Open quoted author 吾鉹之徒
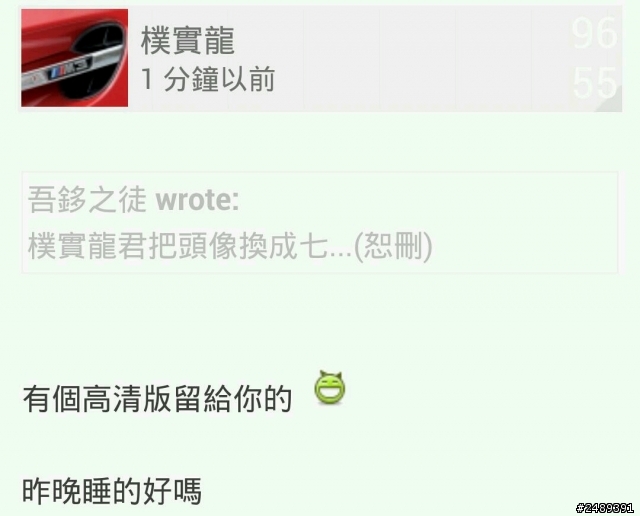640x516 pixels. 87,200
